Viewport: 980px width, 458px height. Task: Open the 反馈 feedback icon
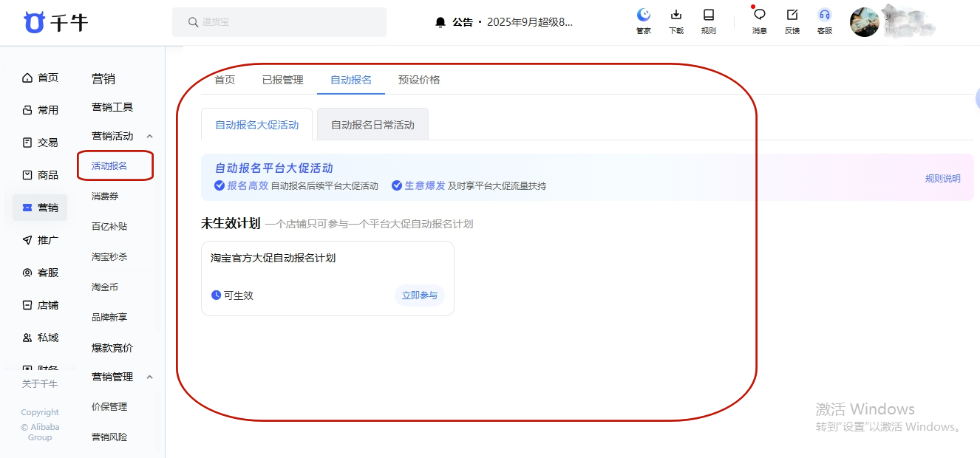pos(792,15)
